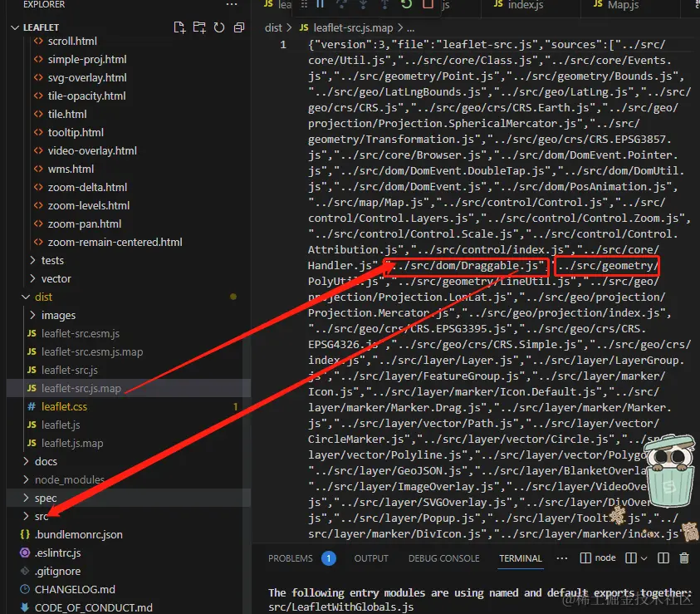The image size is (700, 614).
Task: Click the New File icon in LEAFLET header
Action: coord(179,27)
